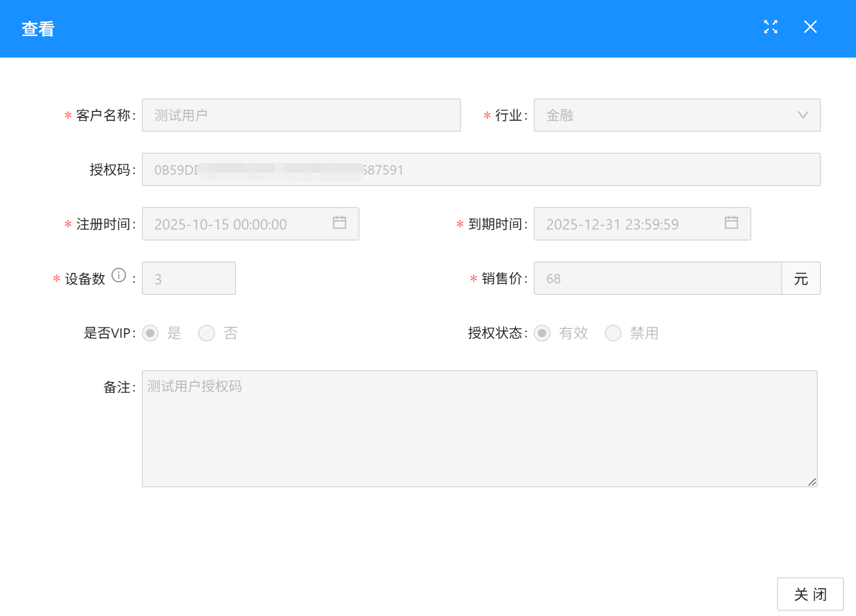Select 否 for 是否VIP

click(x=207, y=333)
